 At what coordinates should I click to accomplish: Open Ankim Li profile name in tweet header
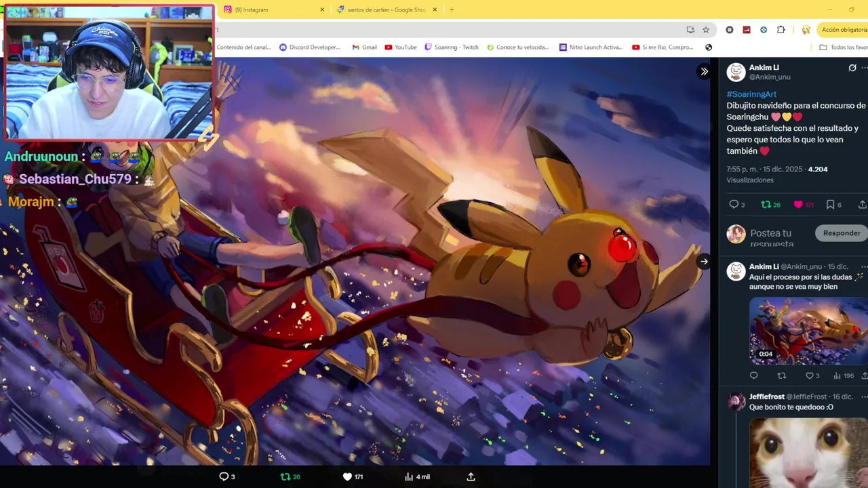tap(764, 68)
